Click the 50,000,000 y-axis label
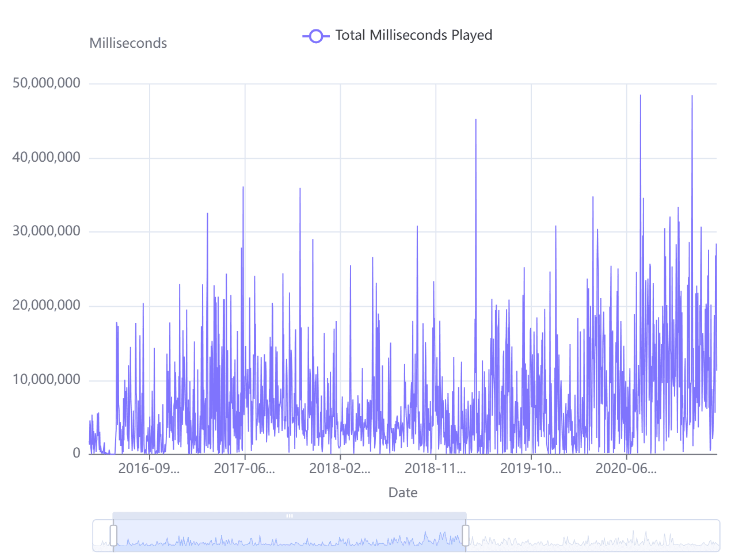Viewport: 731px width, 560px height. [47, 83]
